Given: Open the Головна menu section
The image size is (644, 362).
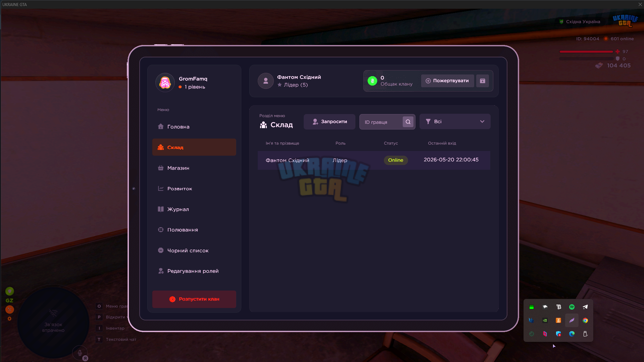Looking at the screenshot, I should click(x=194, y=127).
